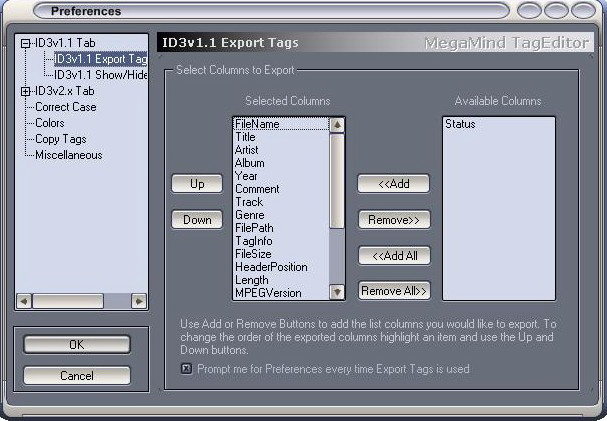The height and width of the screenshot is (421, 607).
Task: Select the ID3v1.1 Tab tree label
Action: coord(65,43)
